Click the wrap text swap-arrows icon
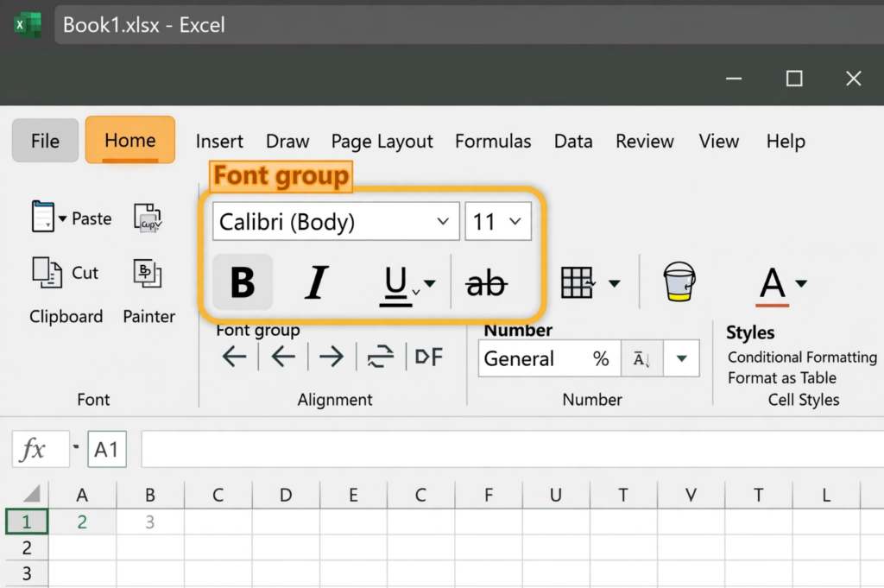 [x=381, y=357]
